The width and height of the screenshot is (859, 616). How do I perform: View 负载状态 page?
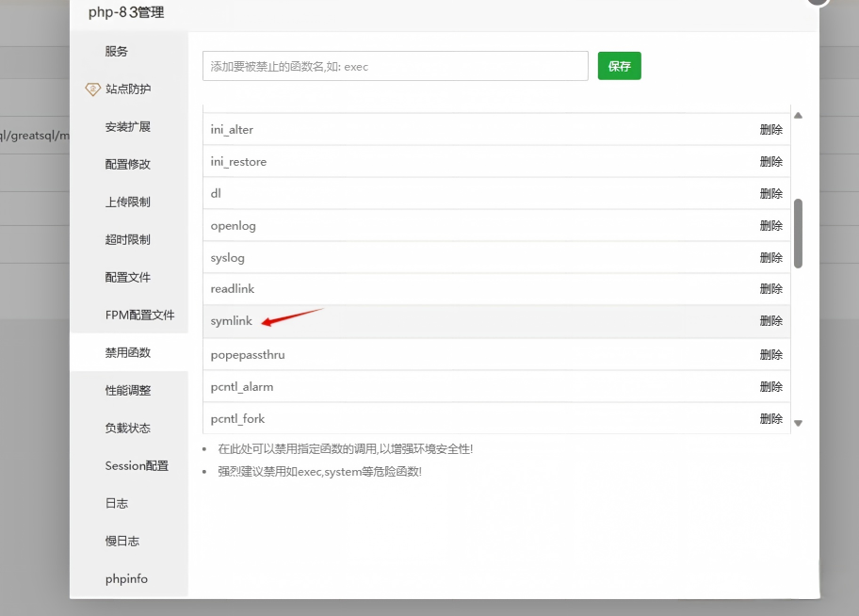coord(128,428)
